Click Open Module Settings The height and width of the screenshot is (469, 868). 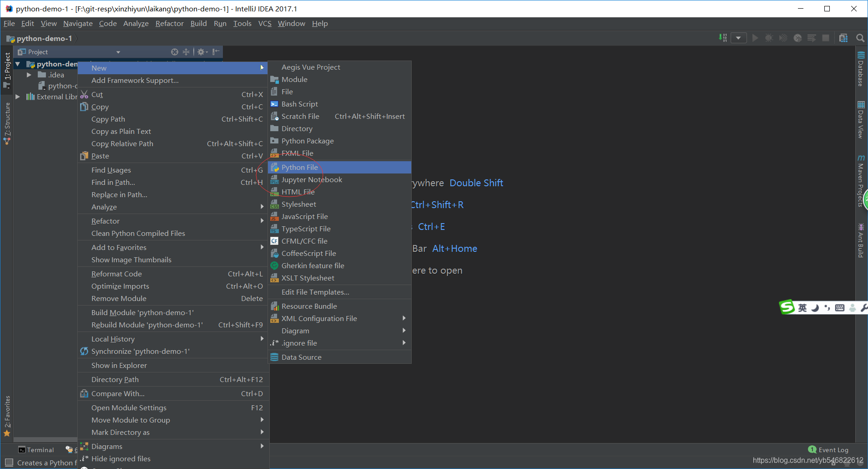pos(173,408)
